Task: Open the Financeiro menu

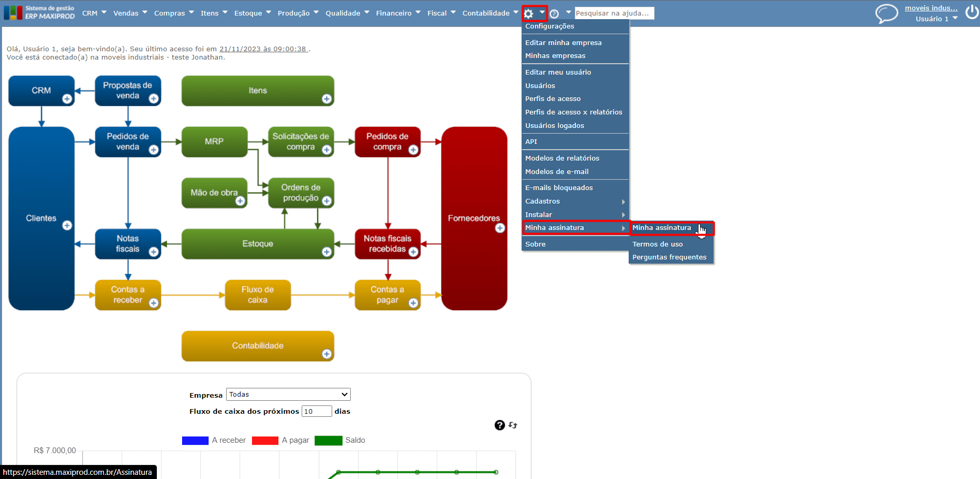Action: click(x=398, y=13)
